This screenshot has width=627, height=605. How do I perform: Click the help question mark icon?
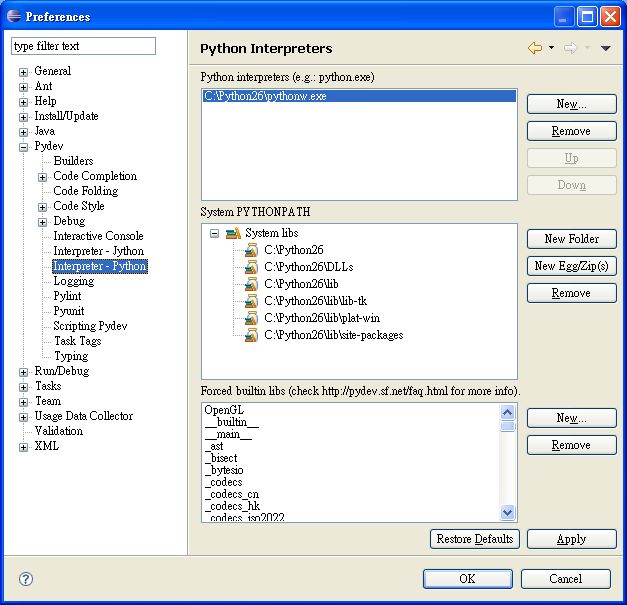click(x=26, y=579)
